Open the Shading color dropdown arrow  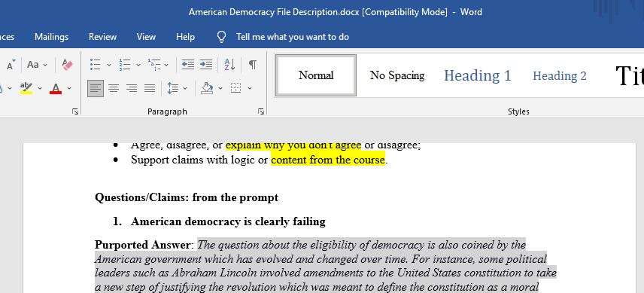click(x=220, y=88)
